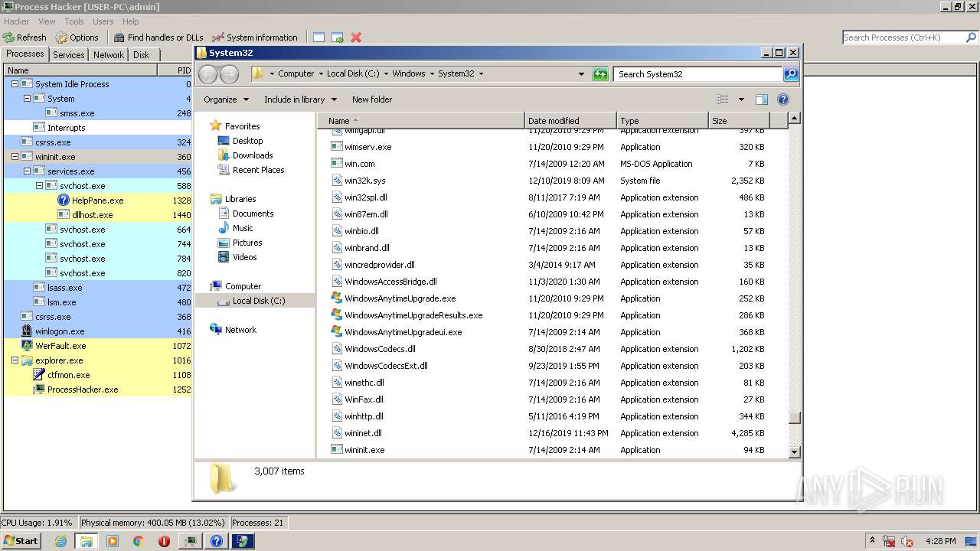Click the Name column in Process Hacker
This screenshot has width=980, height=551.
tap(80, 70)
